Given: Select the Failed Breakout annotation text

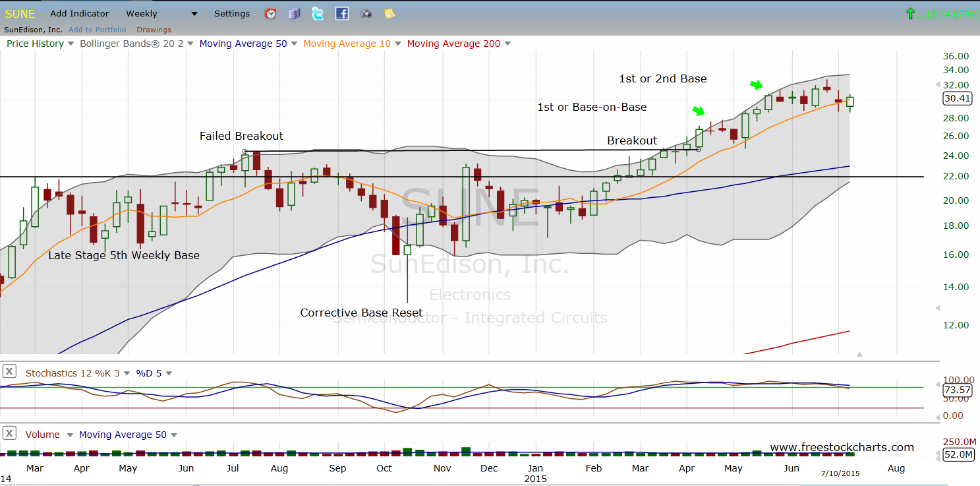Looking at the screenshot, I should 241,136.
